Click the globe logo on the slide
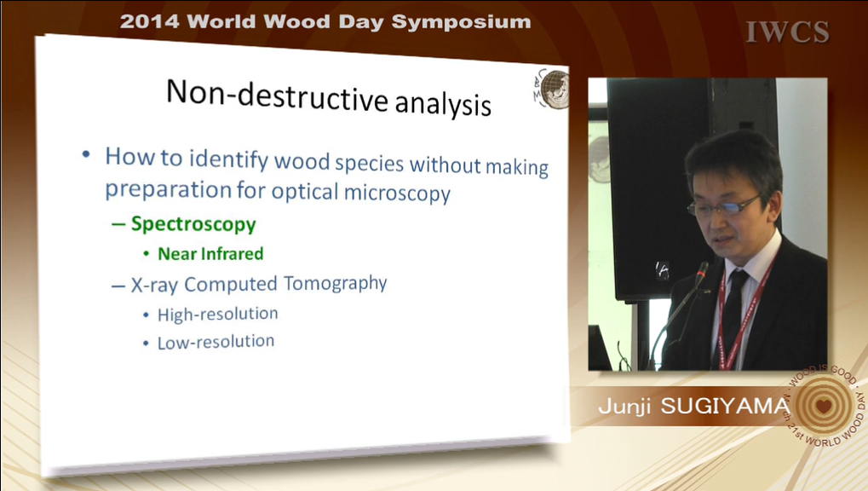Screen dimensions: 868x491 [552, 89]
